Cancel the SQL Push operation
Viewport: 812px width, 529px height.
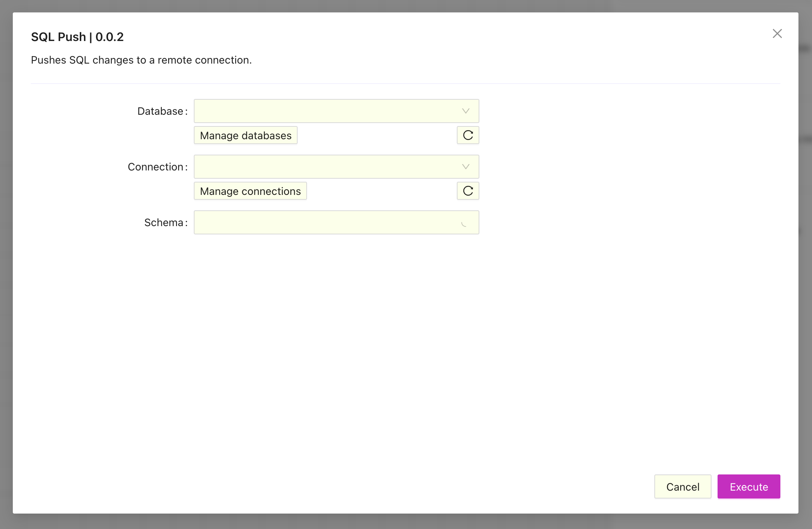pyautogui.click(x=683, y=486)
